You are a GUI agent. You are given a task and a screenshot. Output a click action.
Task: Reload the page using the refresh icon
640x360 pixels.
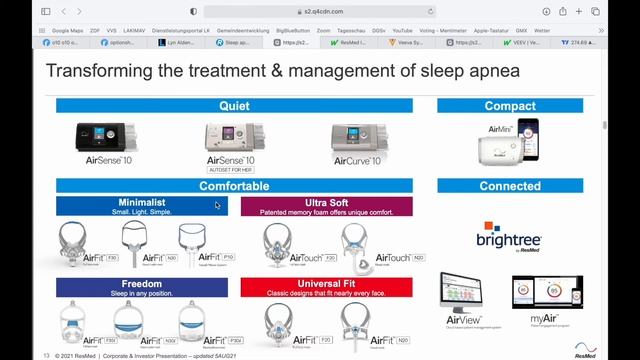430,11
